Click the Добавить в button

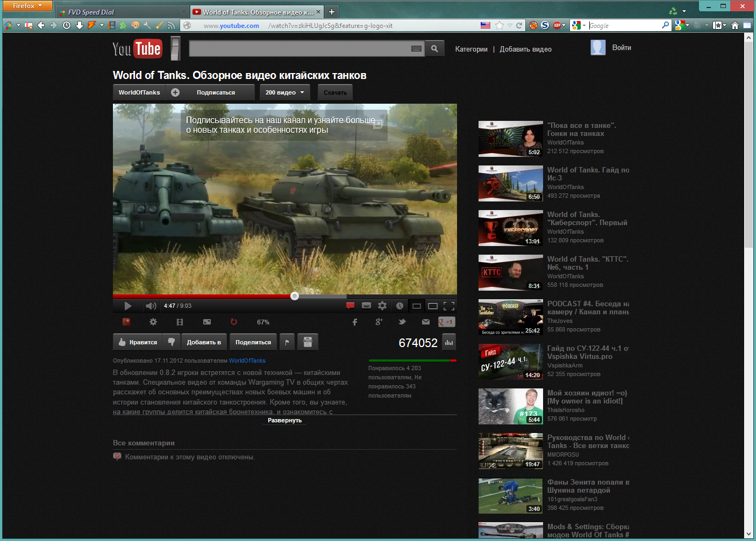[204, 342]
